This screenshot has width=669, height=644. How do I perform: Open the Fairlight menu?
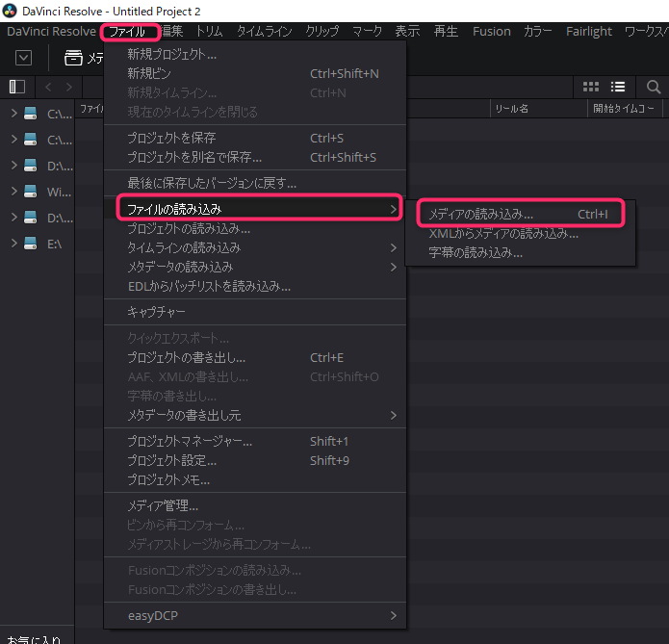point(589,32)
